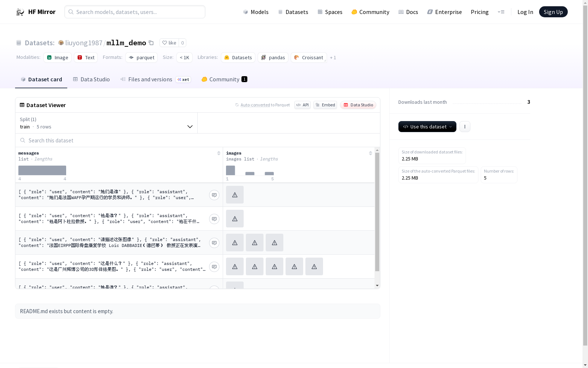Sort by the images column
The height and width of the screenshot is (368, 588).
click(370, 153)
